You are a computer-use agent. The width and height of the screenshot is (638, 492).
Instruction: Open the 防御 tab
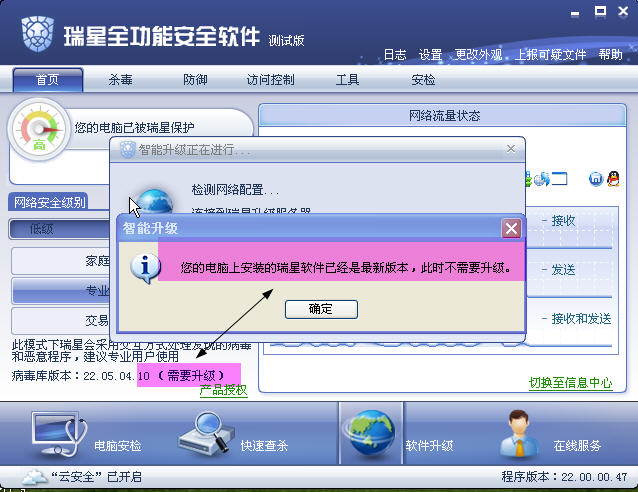(x=195, y=80)
